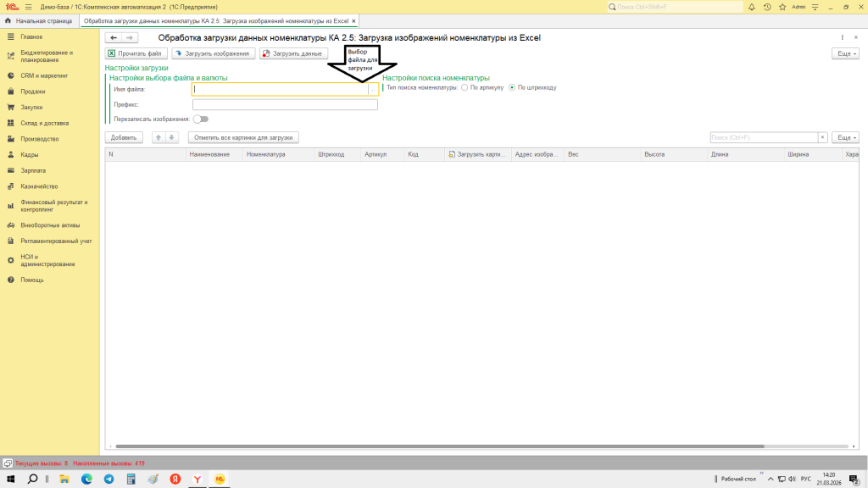Close the Обработка загрузки данных tab
Image resolution: width=868 pixels, height=488 pixels.
pos(353,21)
